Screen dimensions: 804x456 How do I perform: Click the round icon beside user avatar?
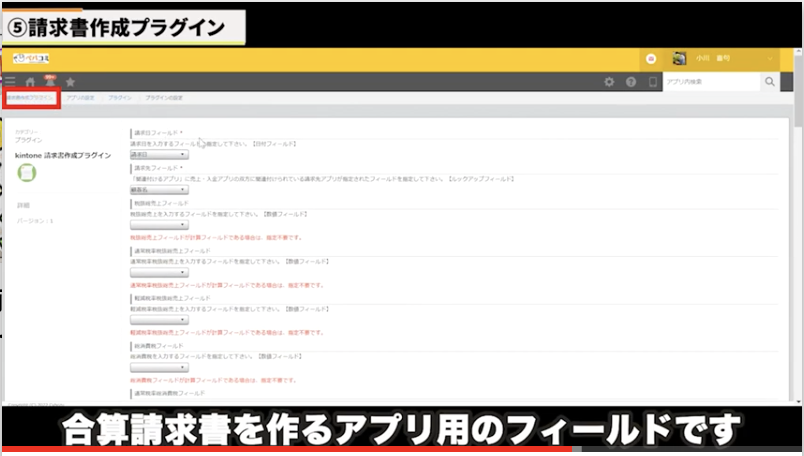coord(651,59)
